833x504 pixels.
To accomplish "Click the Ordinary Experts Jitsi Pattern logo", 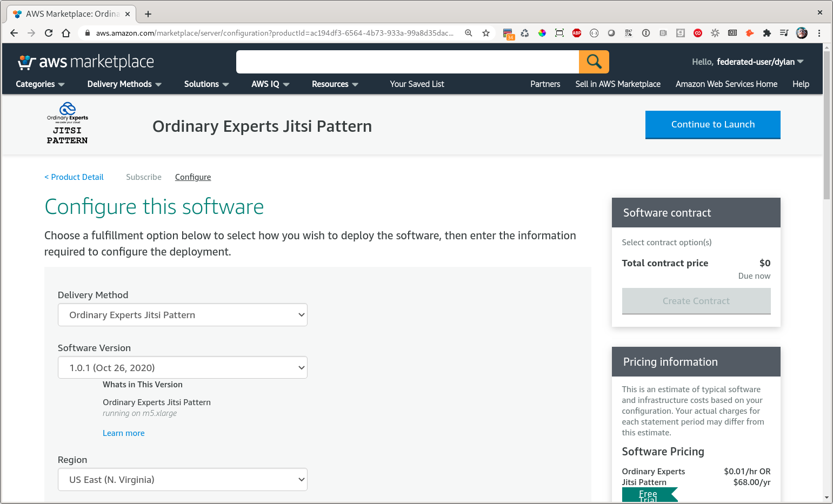I will click(67, 124).
